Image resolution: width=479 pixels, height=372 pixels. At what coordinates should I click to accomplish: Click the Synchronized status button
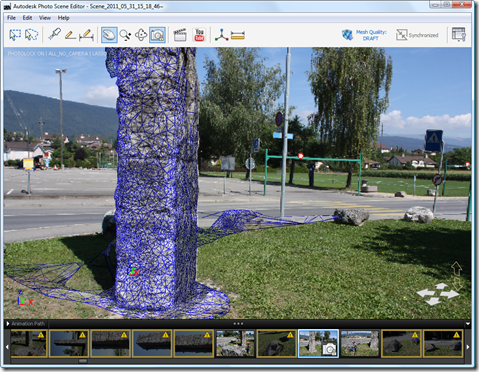click(417, 35)
